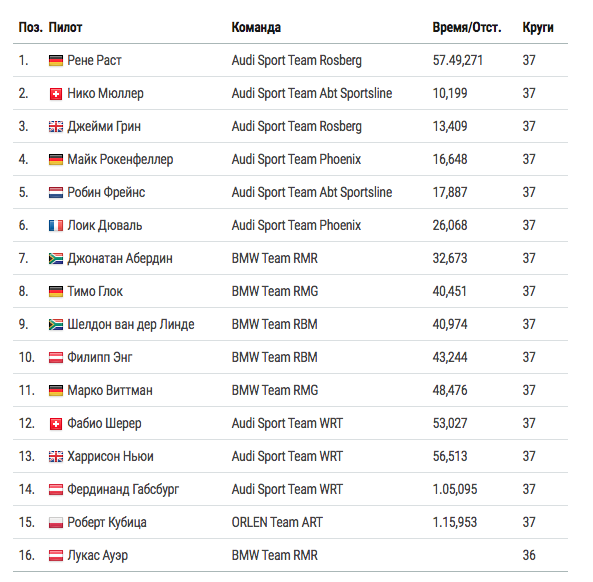Screen dimensions: 593x582
Task: Open driver name Майк Рокенфеллер
Action: (x=120, y=159)
